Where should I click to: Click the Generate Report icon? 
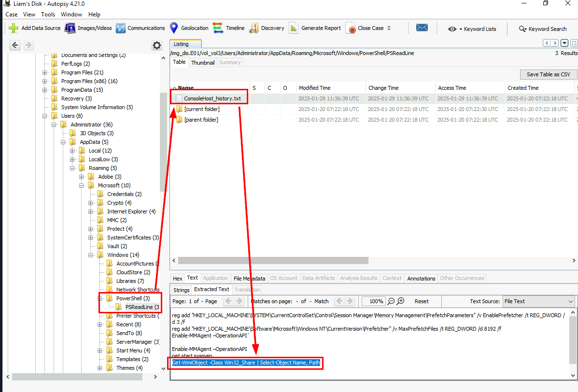coord(294,28)
